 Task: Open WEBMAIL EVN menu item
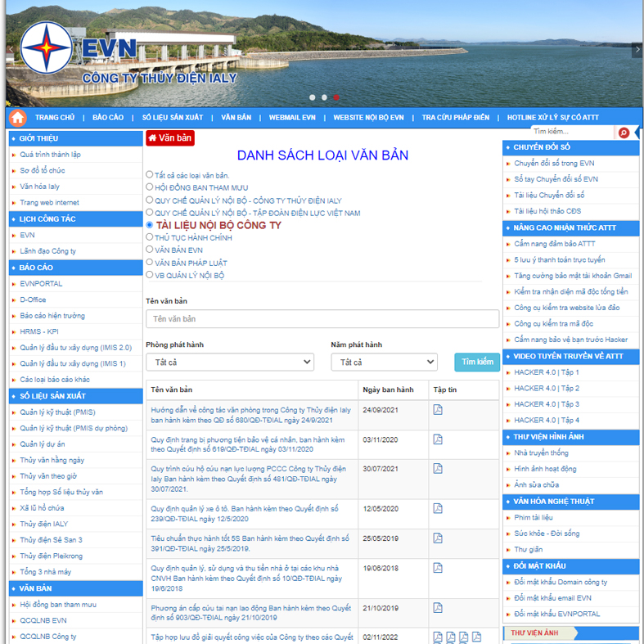point(292,118)
